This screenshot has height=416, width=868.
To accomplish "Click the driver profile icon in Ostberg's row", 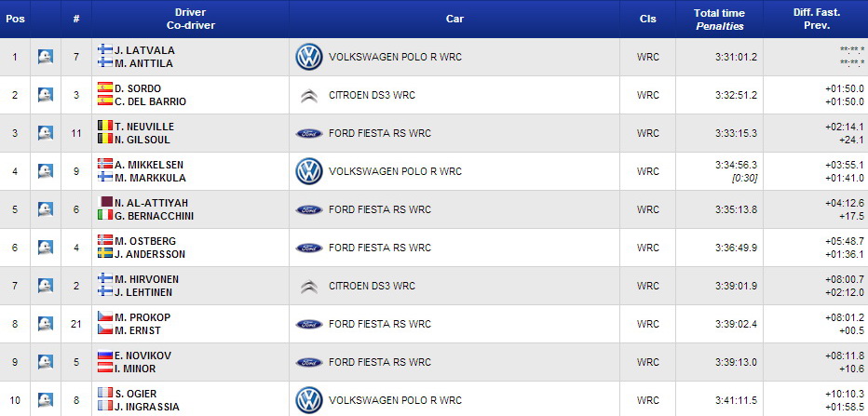I will point(46,248).
